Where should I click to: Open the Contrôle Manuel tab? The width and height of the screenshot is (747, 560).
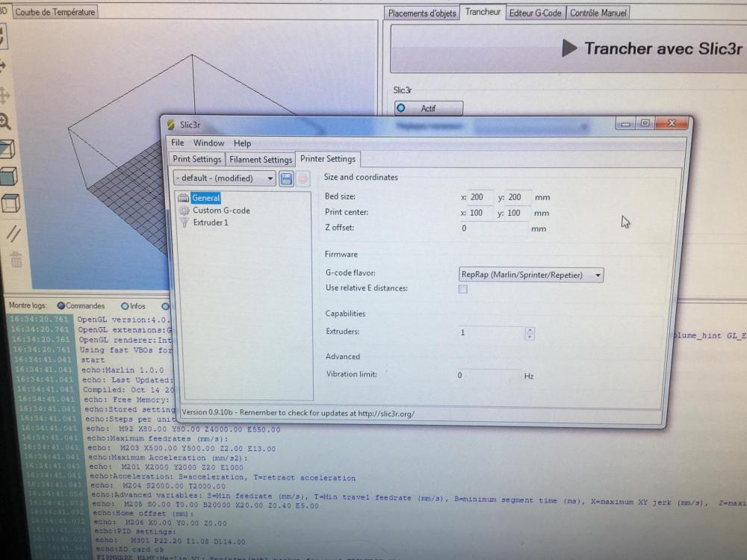[598, 13]
